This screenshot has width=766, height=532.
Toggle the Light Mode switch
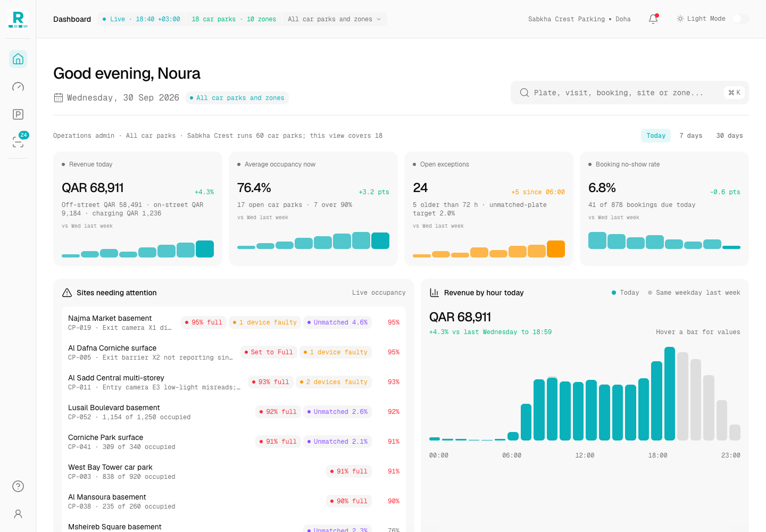(x=740, y=19)
